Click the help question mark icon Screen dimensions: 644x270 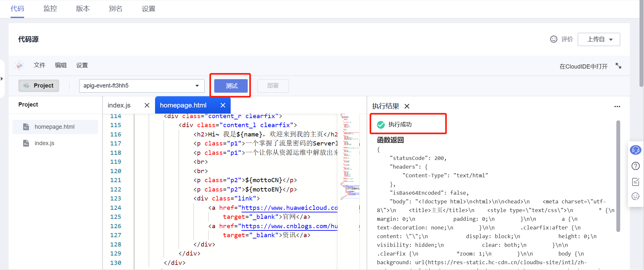635,166
